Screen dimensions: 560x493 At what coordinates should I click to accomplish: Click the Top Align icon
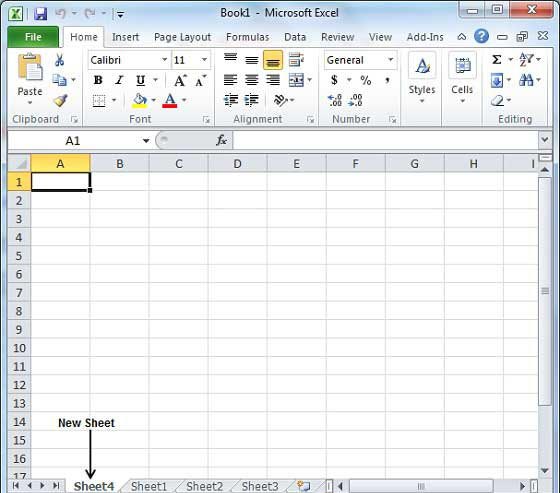(x=230, y=59)
